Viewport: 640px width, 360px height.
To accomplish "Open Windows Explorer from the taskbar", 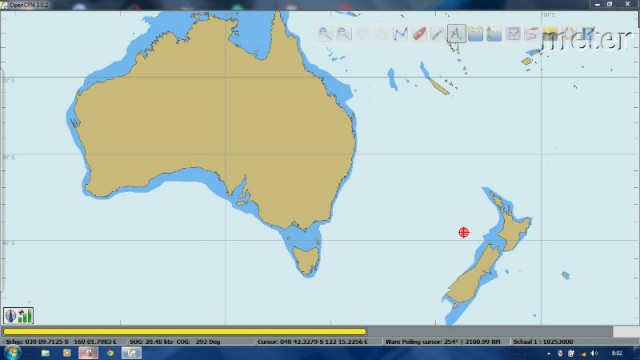I will coord(45,353).
